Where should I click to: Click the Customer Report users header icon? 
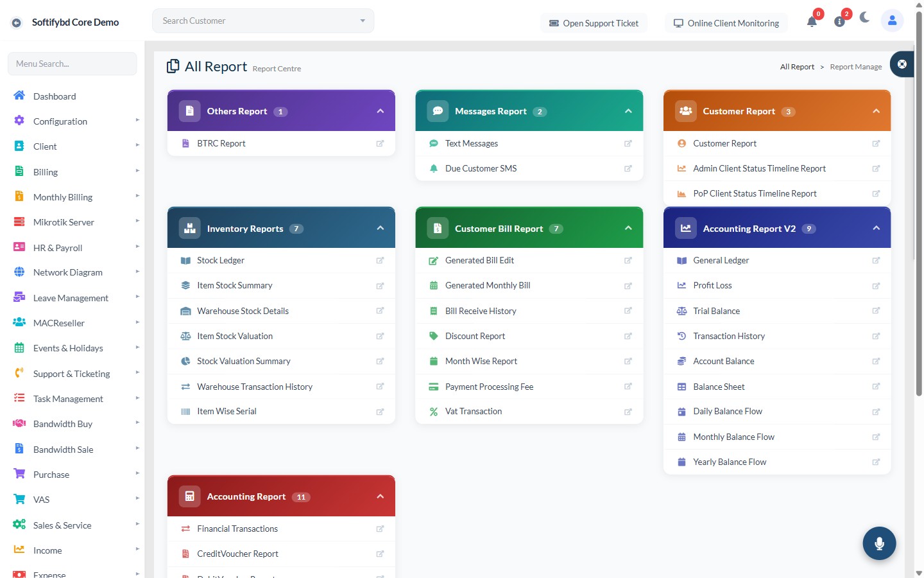coord(685,111)
